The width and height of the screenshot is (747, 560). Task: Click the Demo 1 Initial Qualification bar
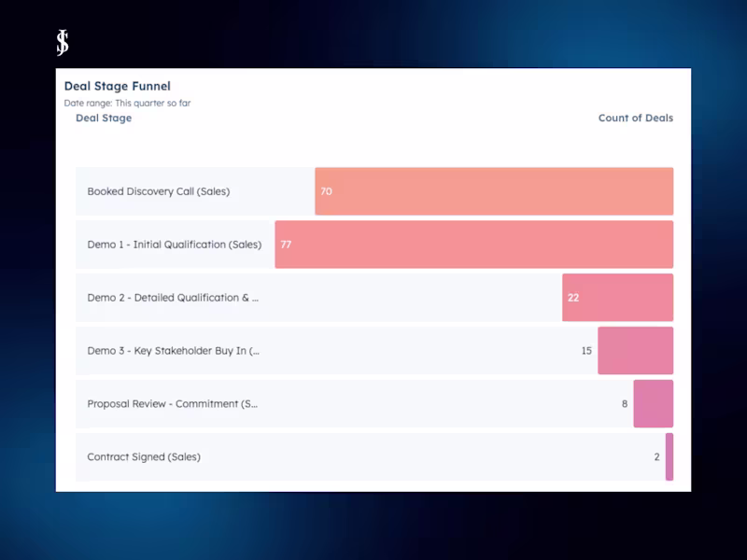(x=473, y=245)
